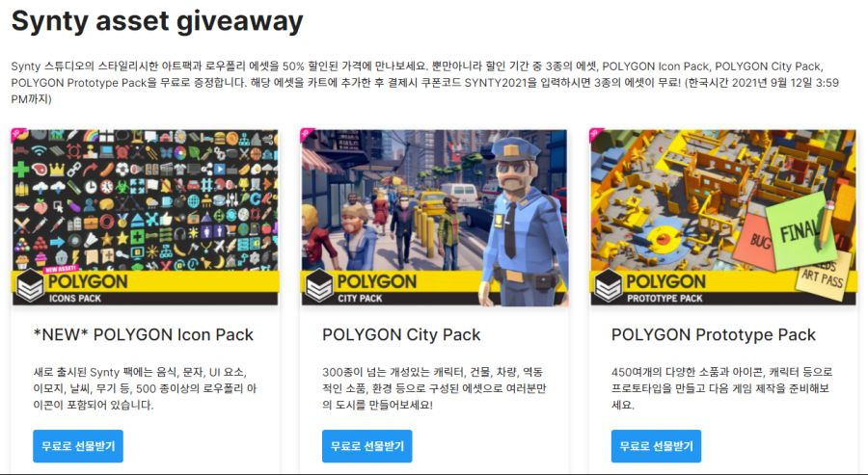The width and height of the screenshot is (868, 475).
Task: Click the pink 3D corner badge on Icon Pack
Action: (19, 134)
